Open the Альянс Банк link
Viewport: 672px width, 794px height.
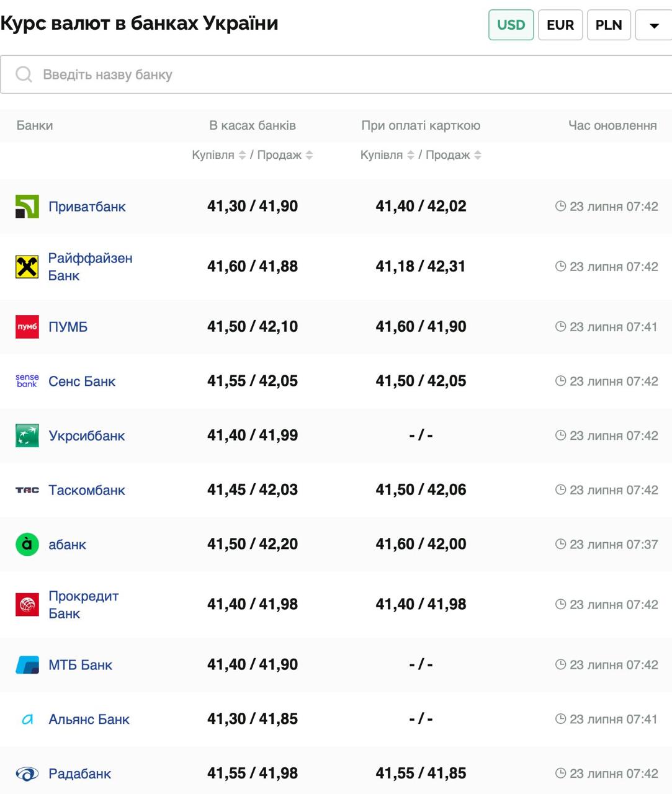(x=89, y=720)
